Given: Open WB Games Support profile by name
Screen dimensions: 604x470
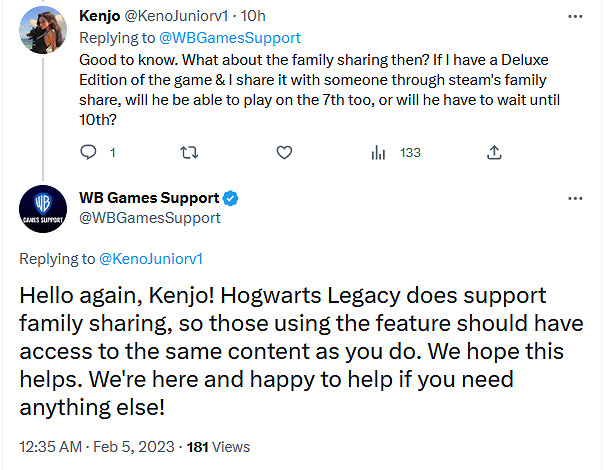Looking at the screenshot, I should point(148,196).
